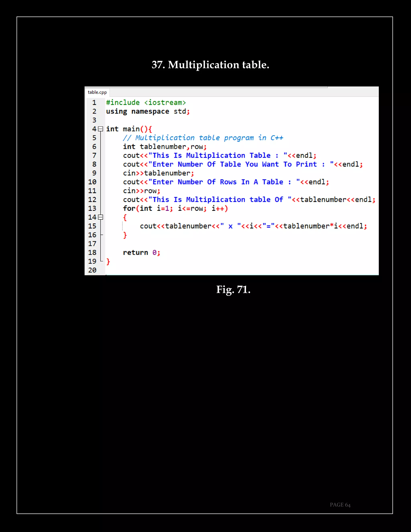Click line number 13 in the gutter

click(92, 209)
